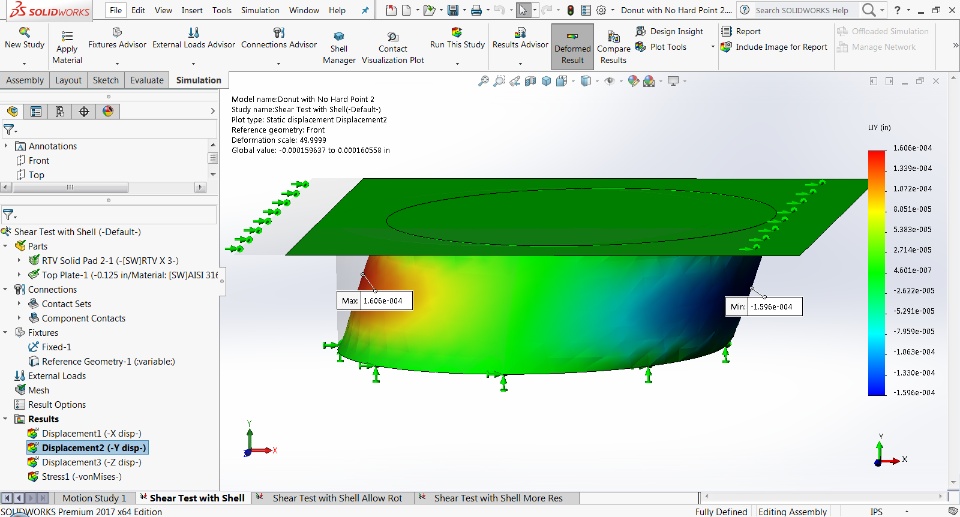Click the Edit Appearance icon in view toolbar
The height and width of the screenshot is (517, 960).
pos(633,81)
